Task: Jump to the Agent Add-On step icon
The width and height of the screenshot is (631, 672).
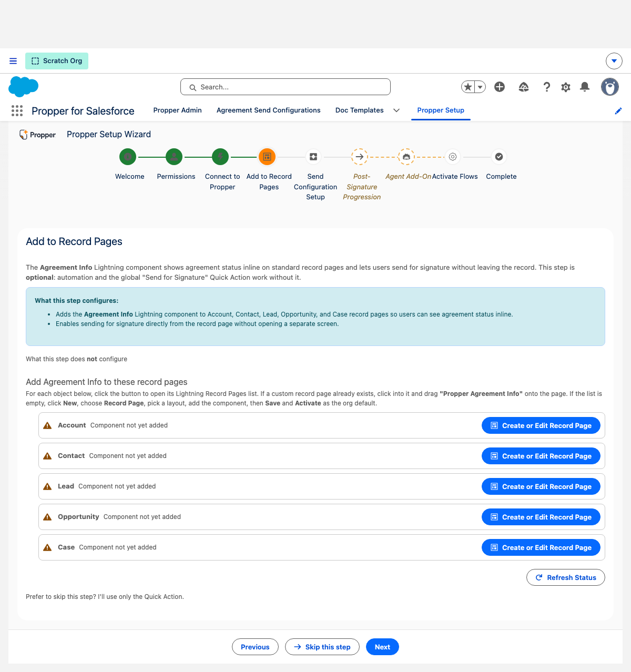Action: point(406,157)
